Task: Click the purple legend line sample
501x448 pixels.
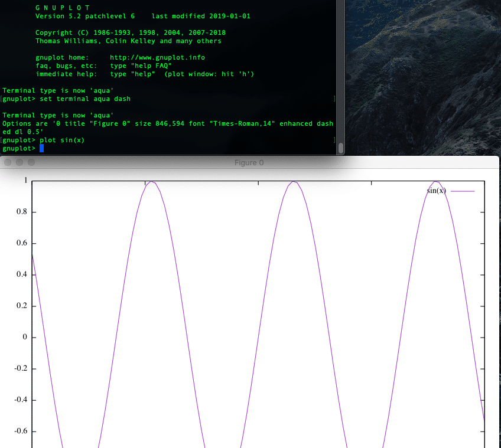Action: coord(463,191)
